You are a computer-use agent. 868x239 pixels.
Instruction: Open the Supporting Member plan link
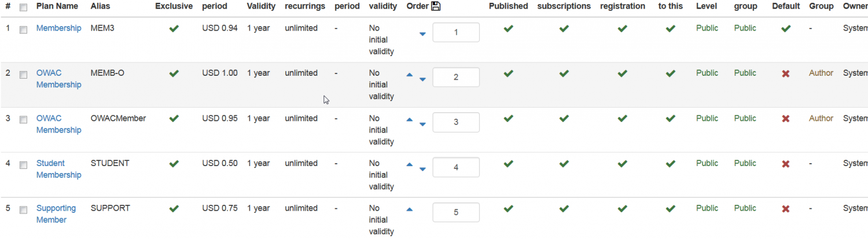[56, 214]
